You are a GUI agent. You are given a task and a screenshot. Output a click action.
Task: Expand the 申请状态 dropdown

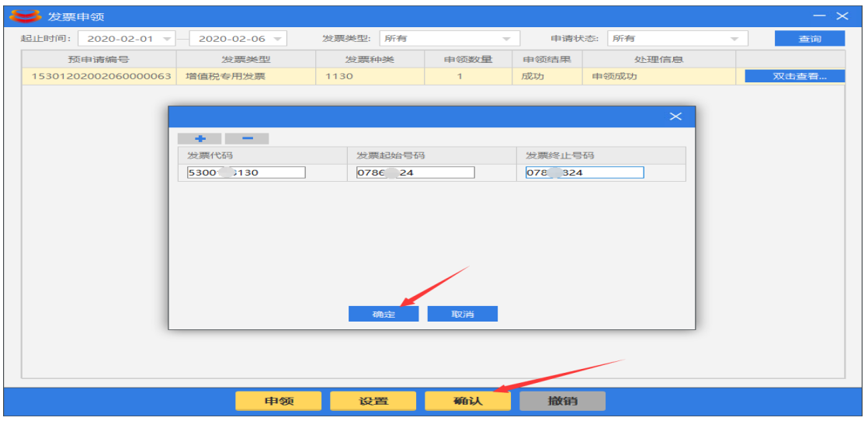734,39
